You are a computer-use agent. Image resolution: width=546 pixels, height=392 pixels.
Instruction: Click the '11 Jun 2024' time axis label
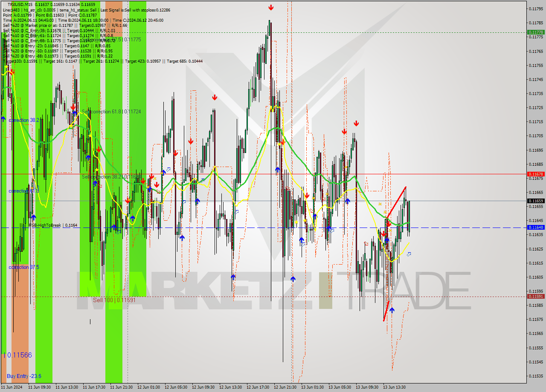(11, 387)
